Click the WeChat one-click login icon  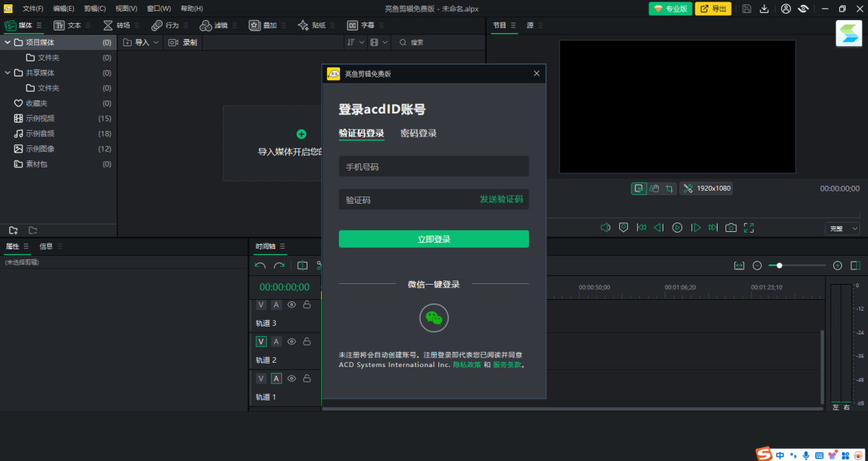[x=434, y=317]
